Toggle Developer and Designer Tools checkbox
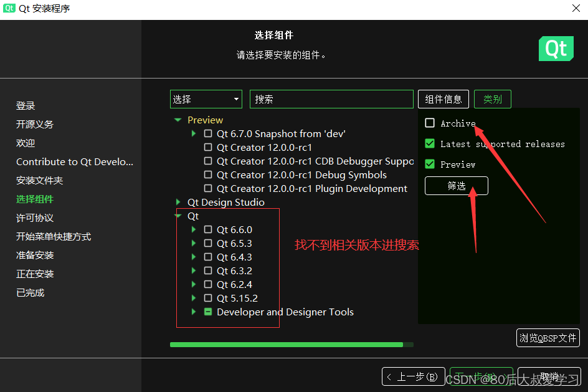The height and width of the screenshot is (392, 588). [x=208, y=312]
